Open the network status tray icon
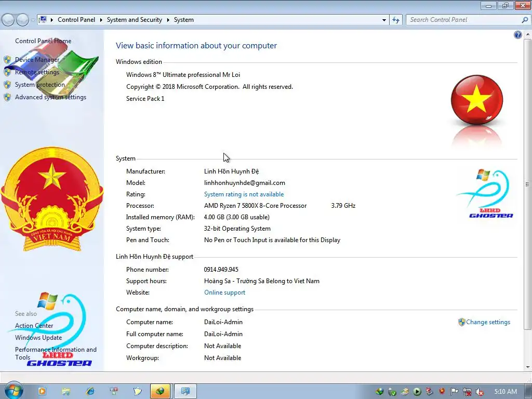 [467, 392]
